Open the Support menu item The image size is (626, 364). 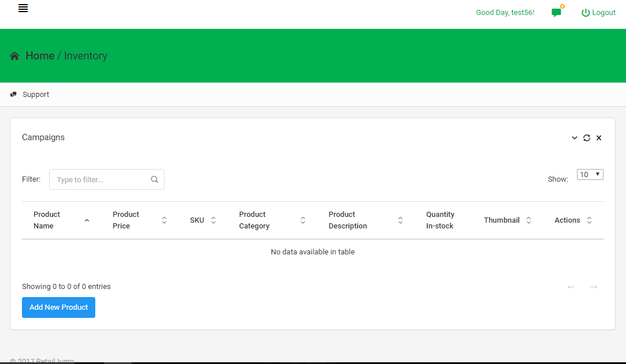point(29,95)
